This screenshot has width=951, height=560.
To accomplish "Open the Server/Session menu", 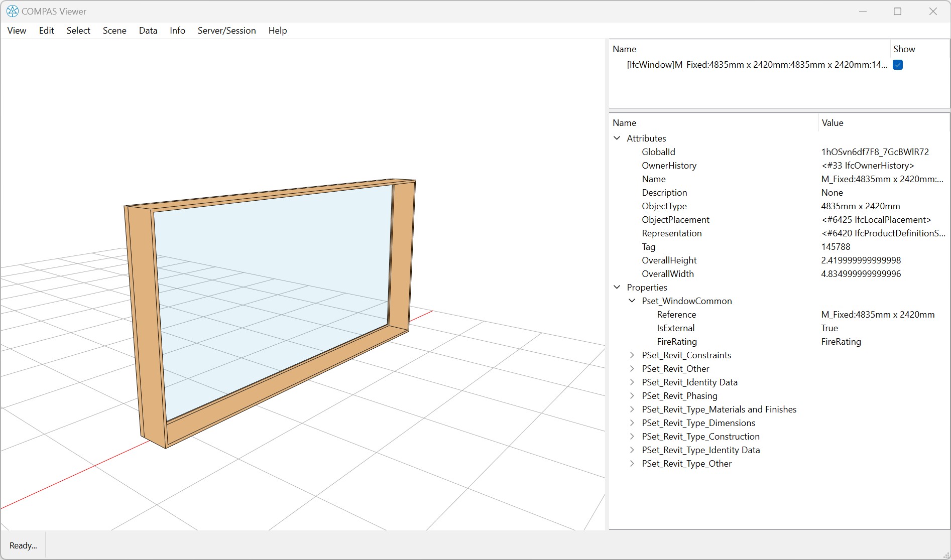I will coord(226,31).
